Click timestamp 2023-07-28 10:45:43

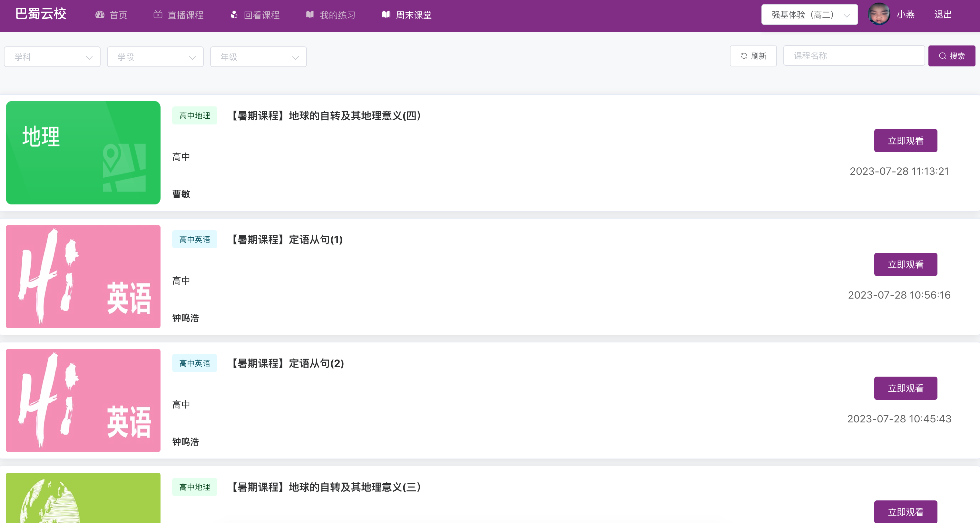pyautogui.click(x=899, y=419)
